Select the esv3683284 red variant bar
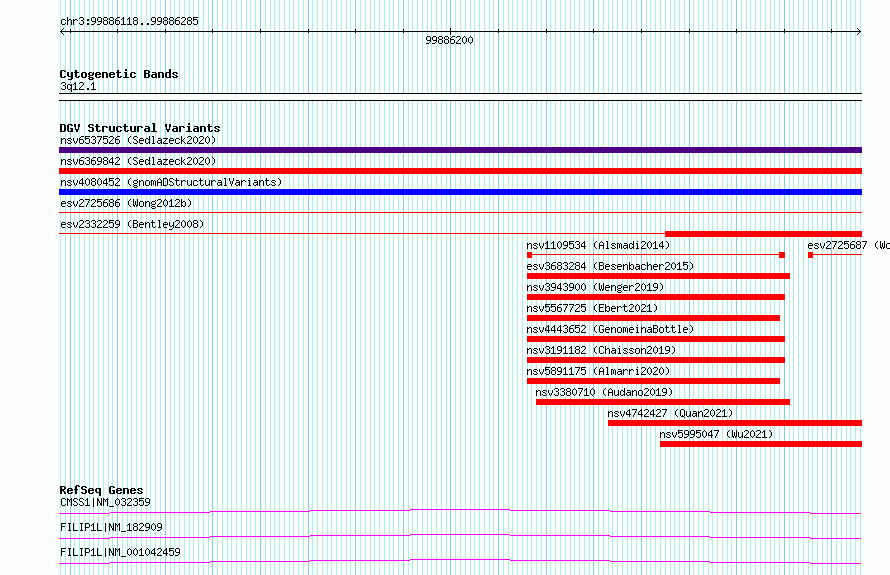This screenshot has height=575, width=890. pyautogui.click(x=658, y=276)
